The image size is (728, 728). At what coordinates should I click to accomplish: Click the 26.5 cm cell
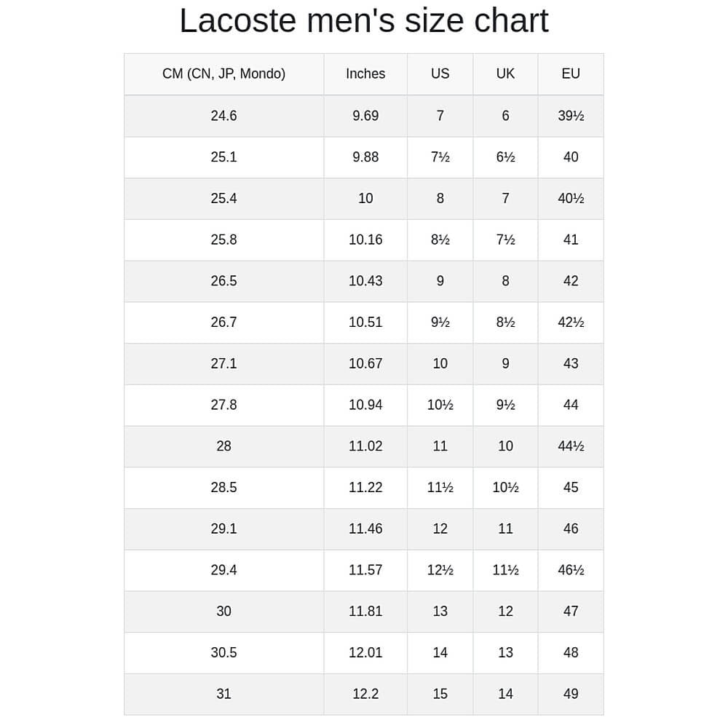[x=223, y=281]
